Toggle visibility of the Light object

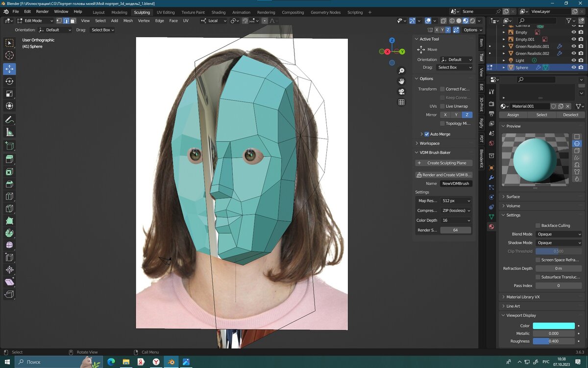click(574, 60)
